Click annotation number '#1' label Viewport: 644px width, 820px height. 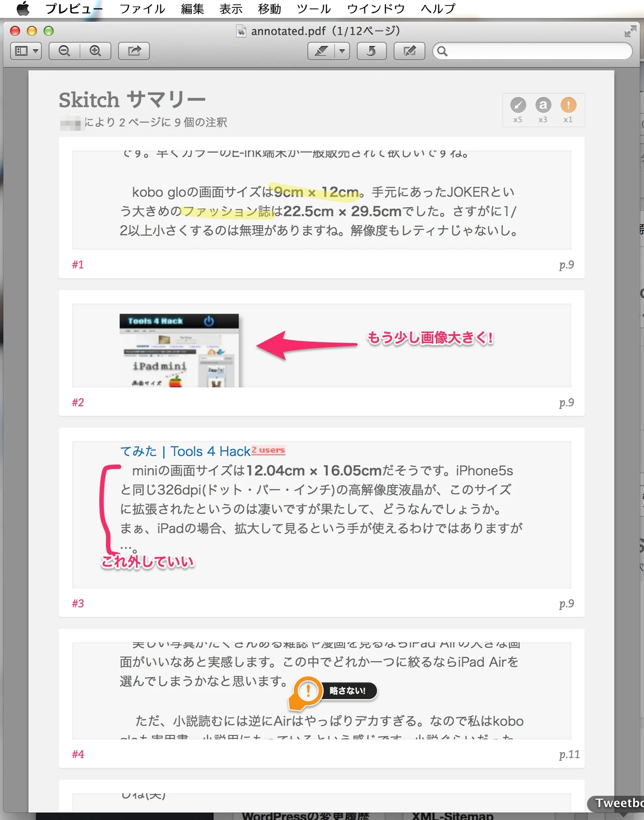click(78, 265)
